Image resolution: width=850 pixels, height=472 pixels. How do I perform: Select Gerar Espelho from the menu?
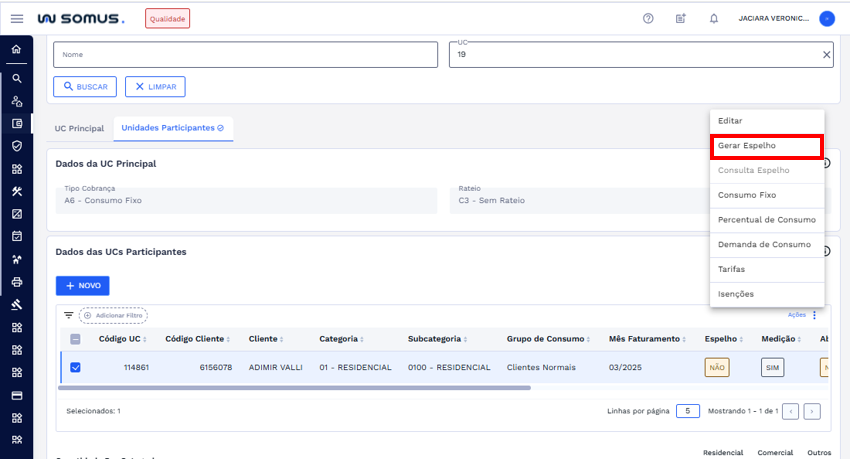point(767,146)
